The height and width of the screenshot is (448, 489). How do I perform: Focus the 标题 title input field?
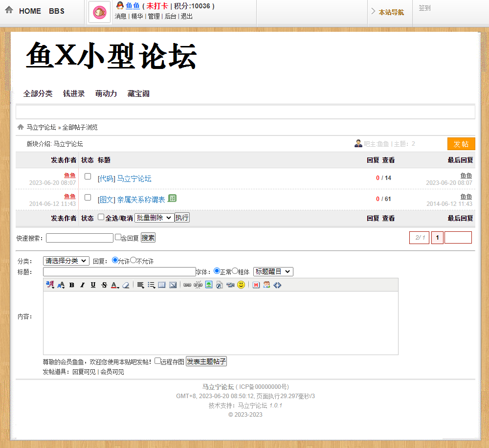119,272
